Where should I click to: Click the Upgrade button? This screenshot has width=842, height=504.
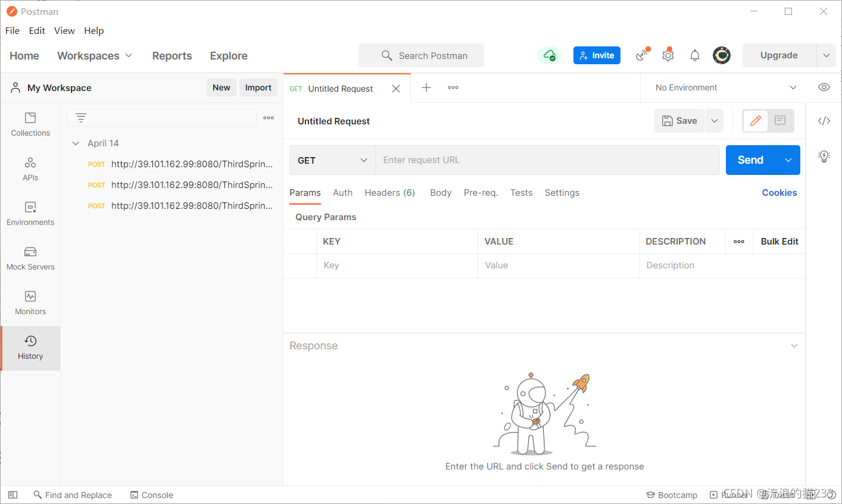pyautogui.click(x=779, y=55)
